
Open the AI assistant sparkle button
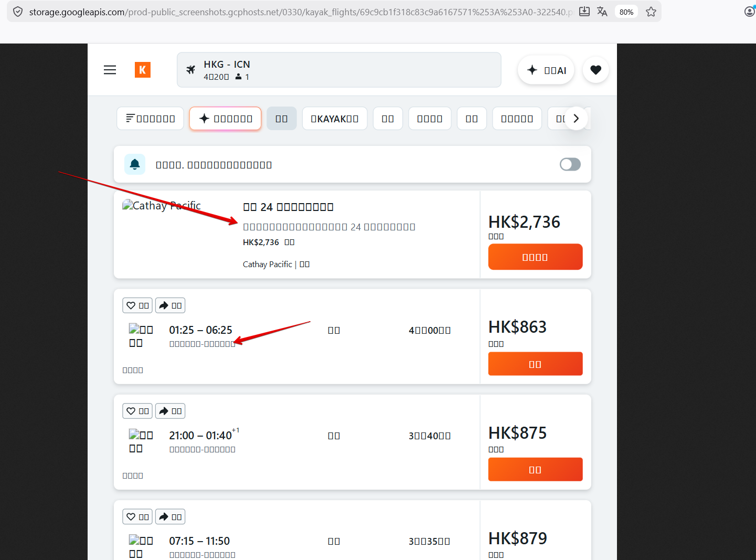(546, 70)
